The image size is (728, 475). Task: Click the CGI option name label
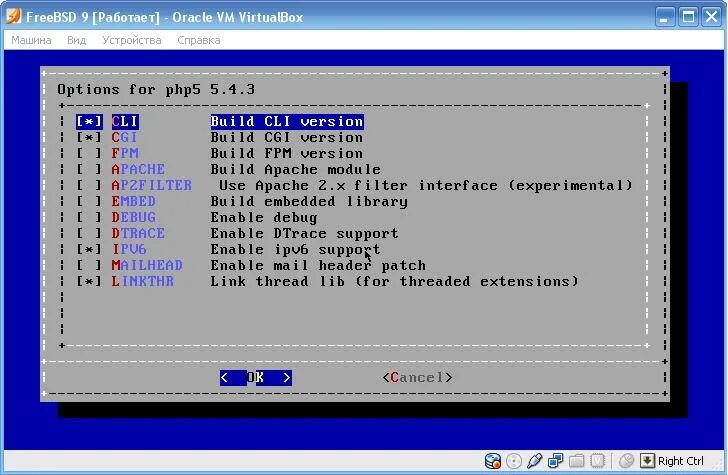click(124, 137)
